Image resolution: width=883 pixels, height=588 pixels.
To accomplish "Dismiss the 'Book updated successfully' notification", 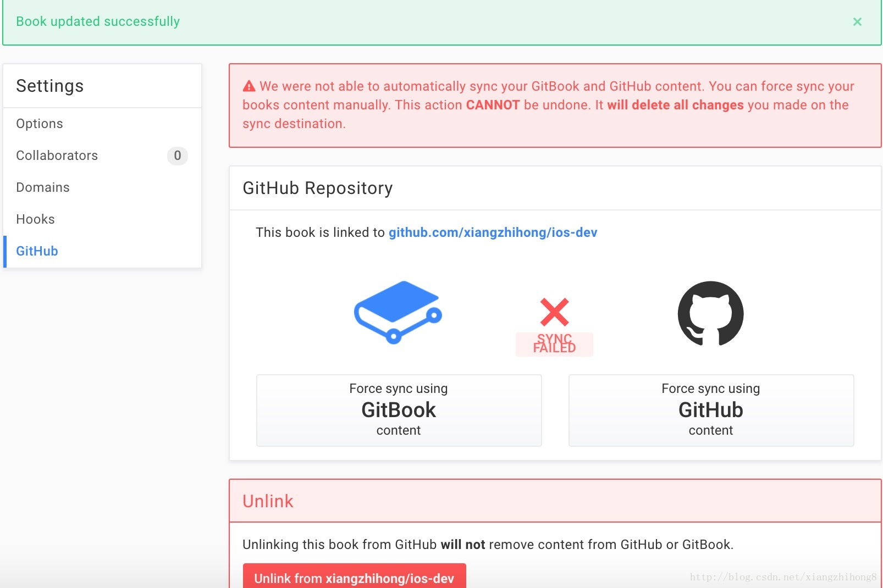I will (x=857, y=22).
